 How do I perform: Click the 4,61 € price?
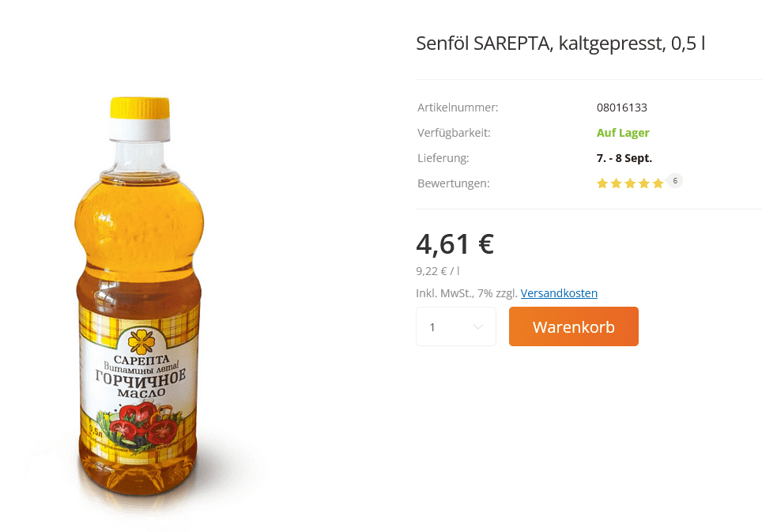[x=455, y=243]
